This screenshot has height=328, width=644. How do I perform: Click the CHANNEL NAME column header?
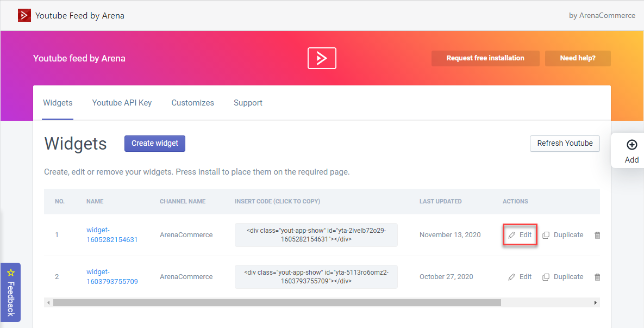click(183, 201)
